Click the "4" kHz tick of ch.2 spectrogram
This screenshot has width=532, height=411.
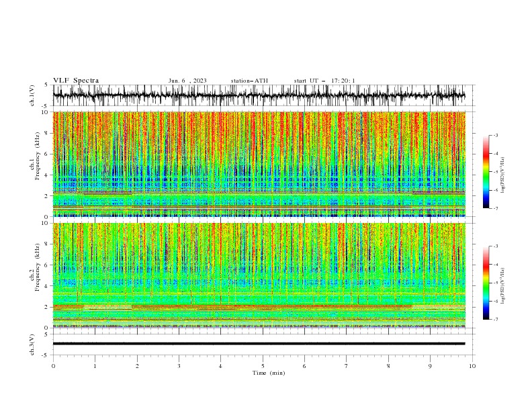tap(47, 286)
